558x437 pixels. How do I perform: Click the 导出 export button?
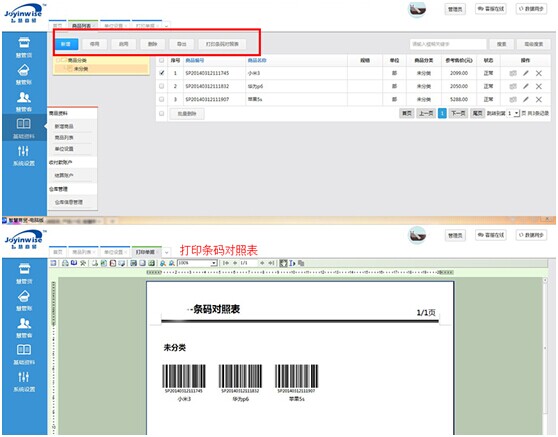coord(181,44)
